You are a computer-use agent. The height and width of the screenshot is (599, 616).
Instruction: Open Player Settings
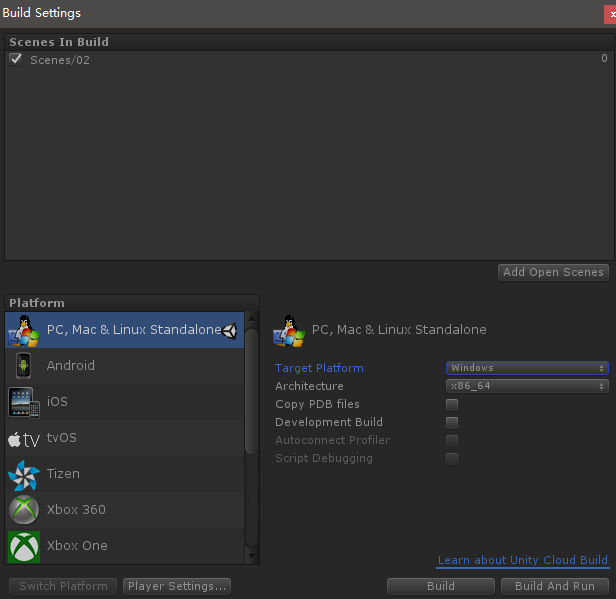tap(177, 586)
